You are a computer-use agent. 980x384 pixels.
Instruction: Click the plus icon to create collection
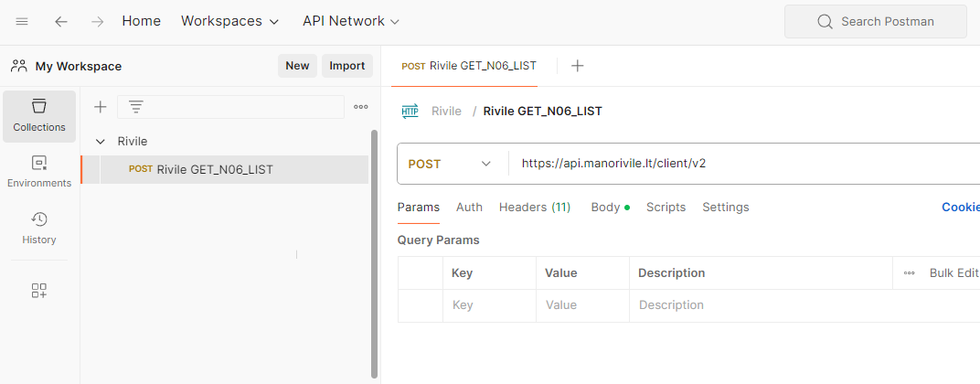pos(101,107)
